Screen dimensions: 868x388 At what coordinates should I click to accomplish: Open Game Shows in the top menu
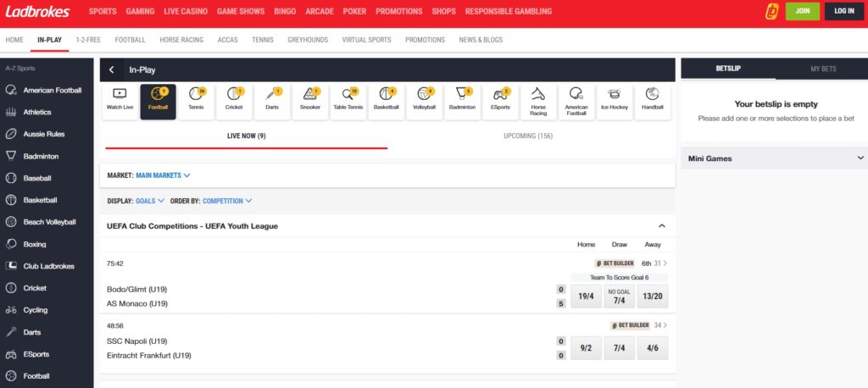point(241,11)
